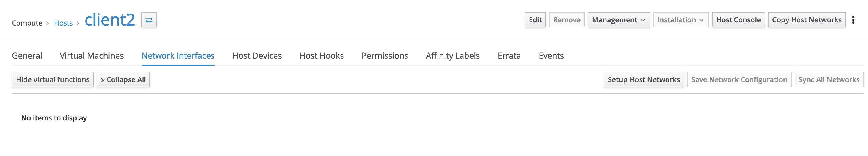Open the Host Hooks tab
Screen dimensions: 868x156
(321, 55)
